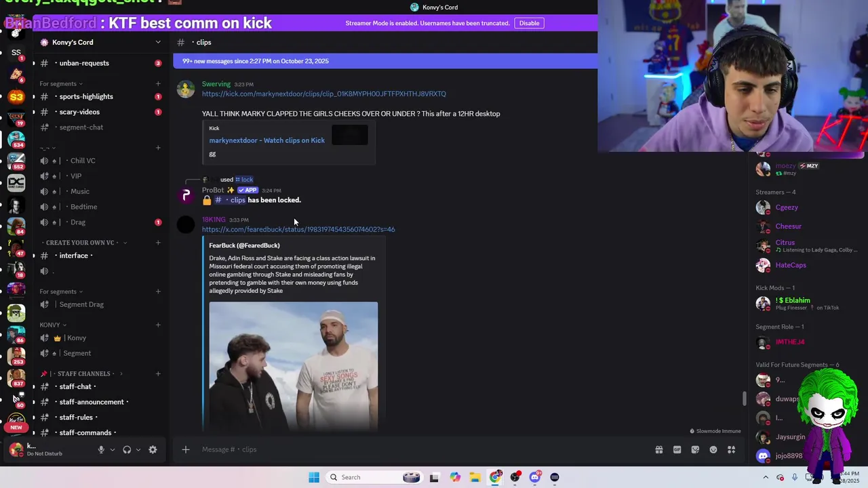Image resolution: width=868 pixels, height=488 pixels.
Task: Open the kick.com markynextdoor clip link
Action: click(323, 94)
